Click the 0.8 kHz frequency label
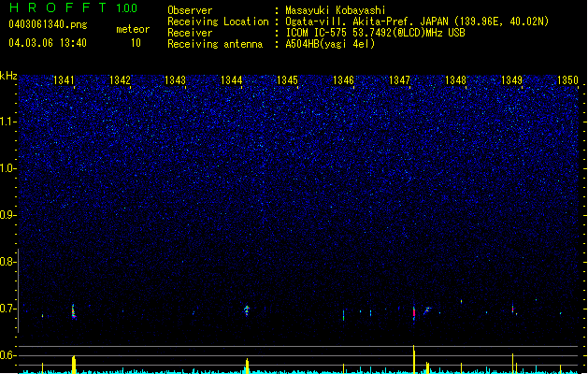Screen dimensions: 588x374 click(8, 262)
